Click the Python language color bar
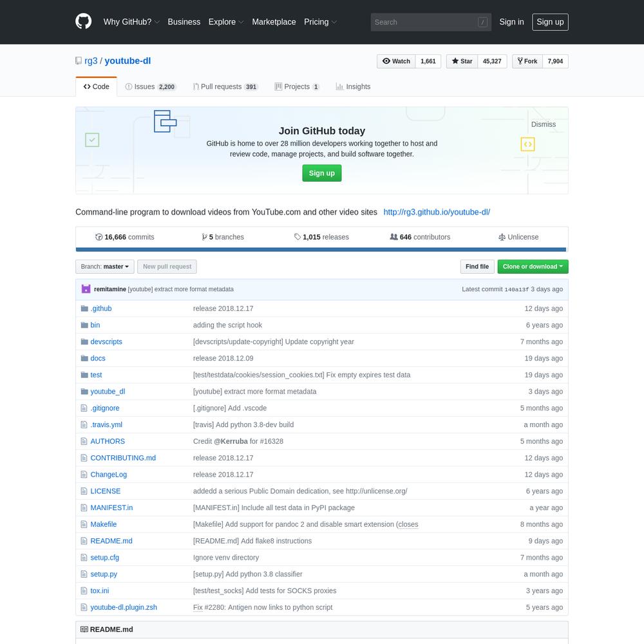644x644 pixels. click(321, 249)
